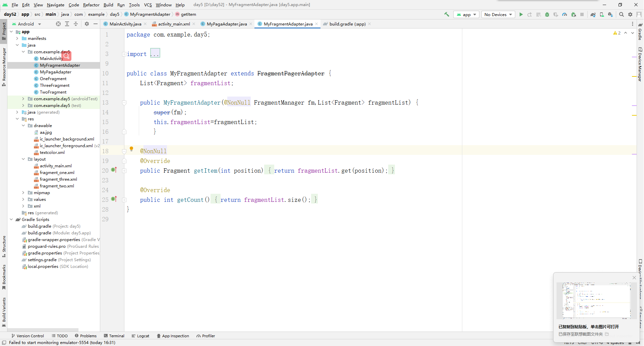The height and width of the screenshot is (346, 644).
Task: Click the Make Project hammer icon
Action: [447, 14]
